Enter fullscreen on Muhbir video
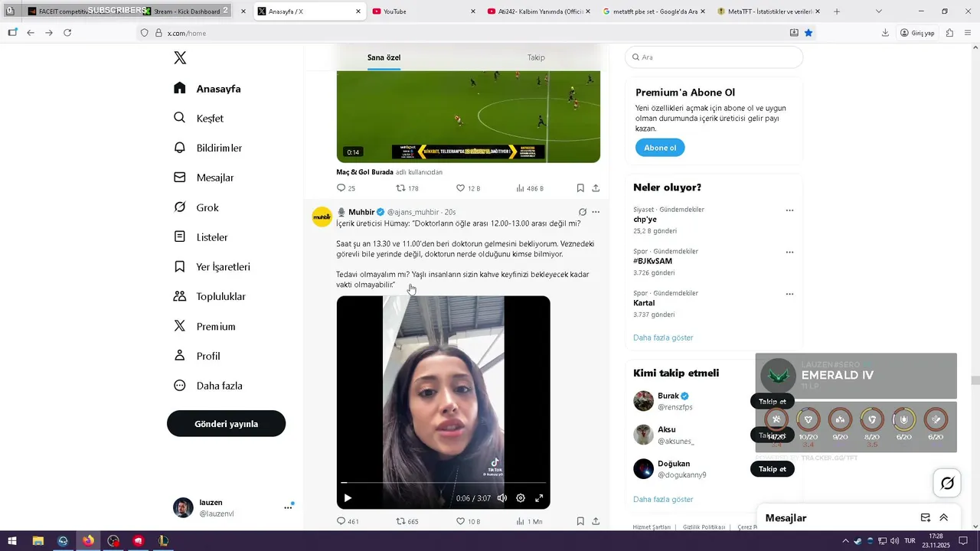 coord(539,498)
